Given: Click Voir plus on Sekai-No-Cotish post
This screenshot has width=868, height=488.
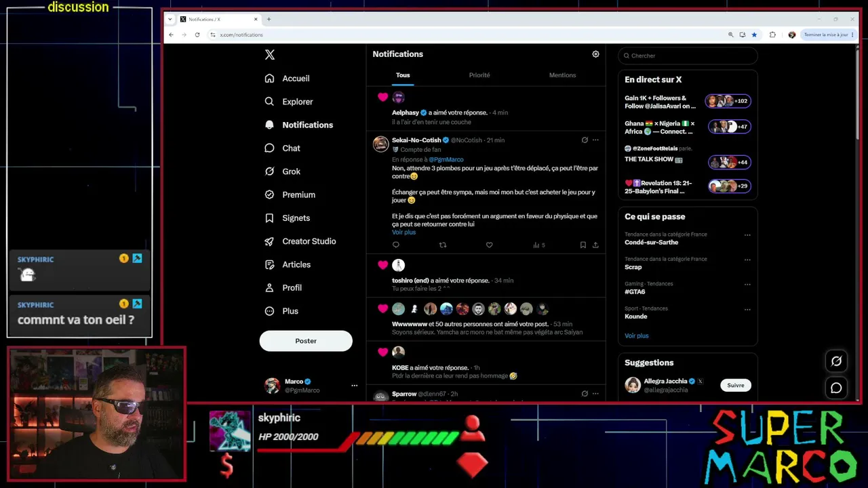Looking at the screenshot, I should 403,232.
